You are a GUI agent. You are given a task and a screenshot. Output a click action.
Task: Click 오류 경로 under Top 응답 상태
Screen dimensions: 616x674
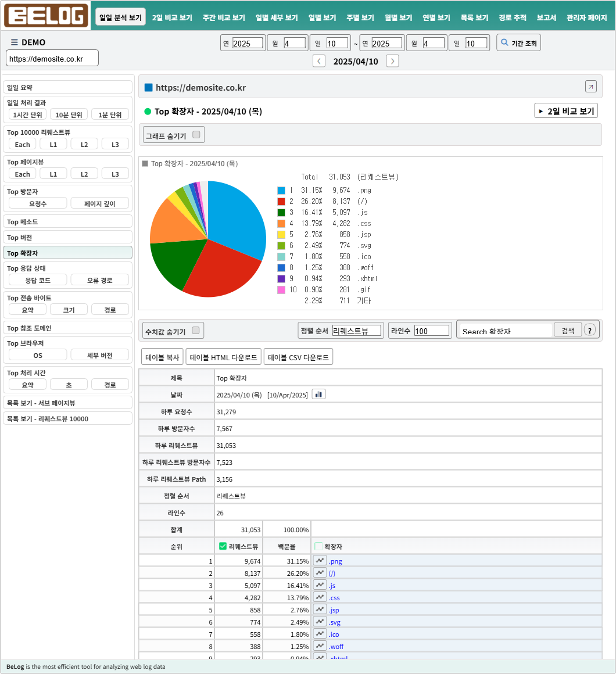[x=100, y=280]
